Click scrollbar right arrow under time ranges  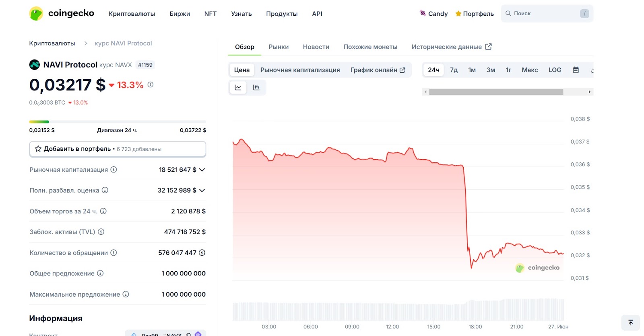[590, 92]
